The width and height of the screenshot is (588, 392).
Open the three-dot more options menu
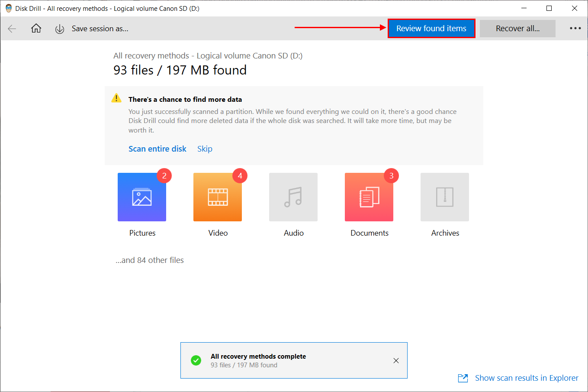tap(575, 29)
